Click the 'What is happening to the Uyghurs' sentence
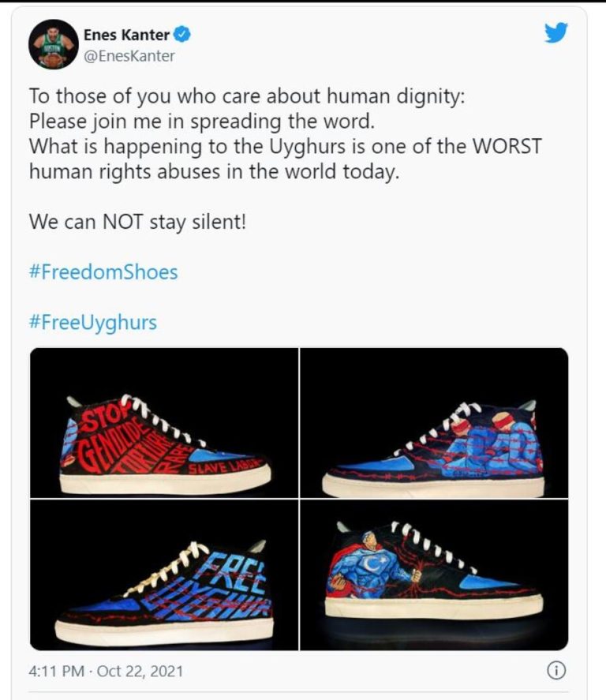Screen dimensions: 606x700 click(285, 159)
